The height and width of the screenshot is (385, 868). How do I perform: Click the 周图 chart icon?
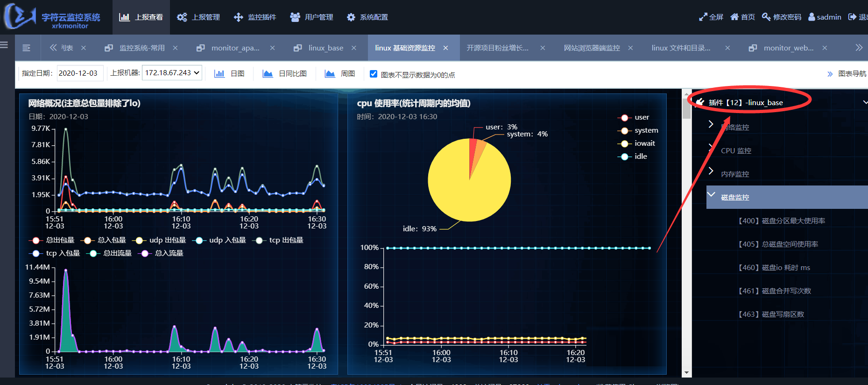point(330,74)
